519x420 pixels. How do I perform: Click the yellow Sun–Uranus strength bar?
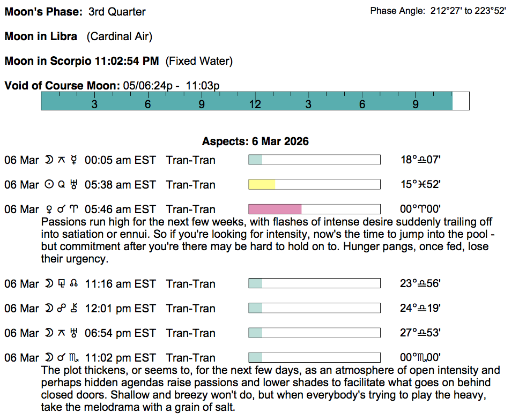[x=262, y=185]
